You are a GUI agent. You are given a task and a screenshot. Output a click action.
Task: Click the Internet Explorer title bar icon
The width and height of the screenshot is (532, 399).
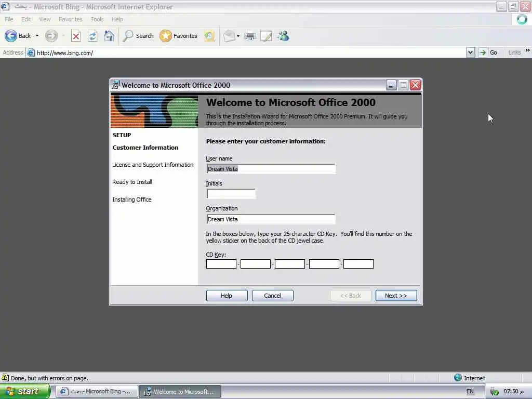pyautogui.click(x=5, y=6)
